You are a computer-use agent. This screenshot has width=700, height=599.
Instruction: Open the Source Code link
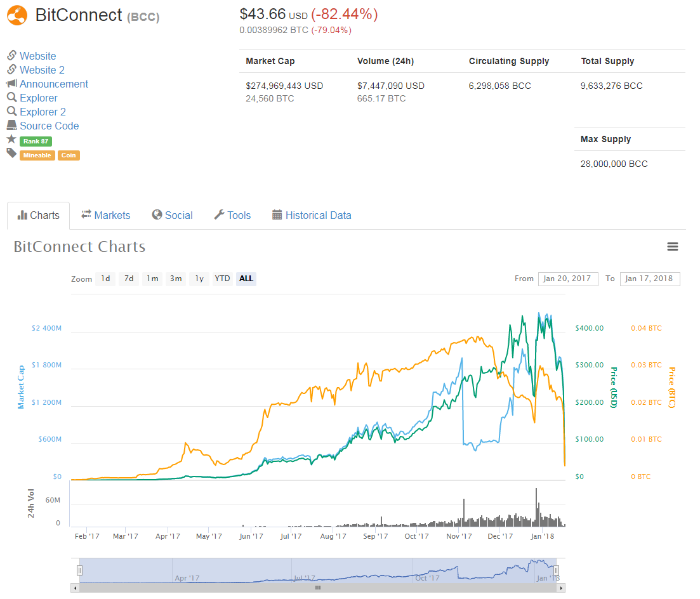pyautogui.click(x=49, y=126)
